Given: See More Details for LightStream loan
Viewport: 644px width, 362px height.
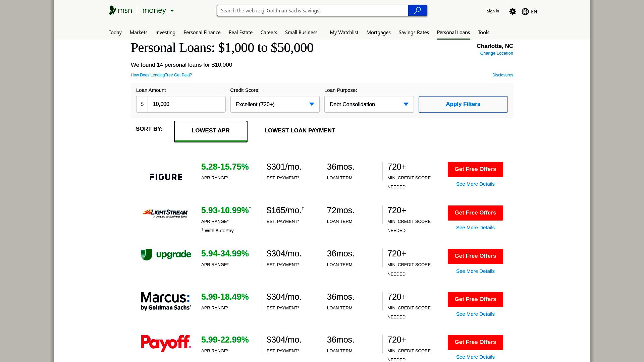Looking at the screenshot, I should pos(475,228).
